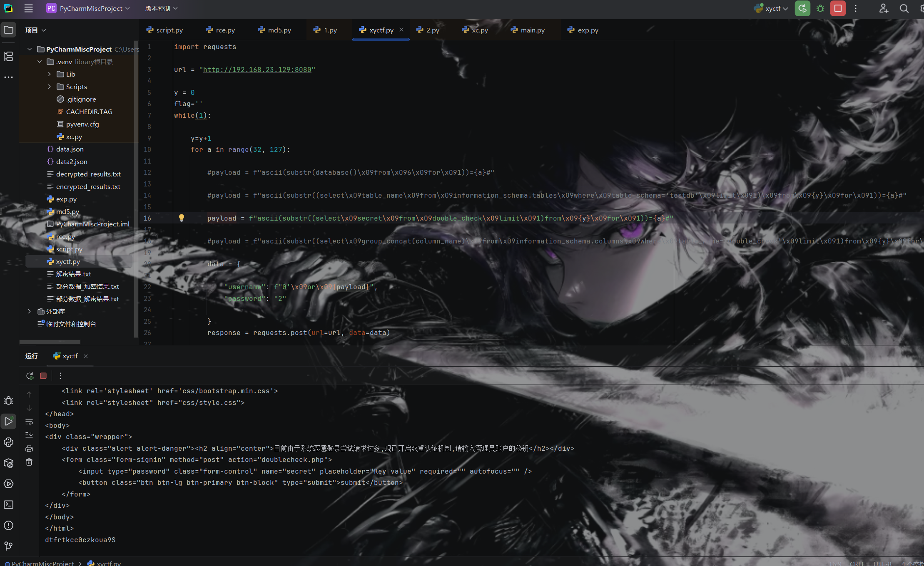Open the Git version control tool window

coord(8,546)
